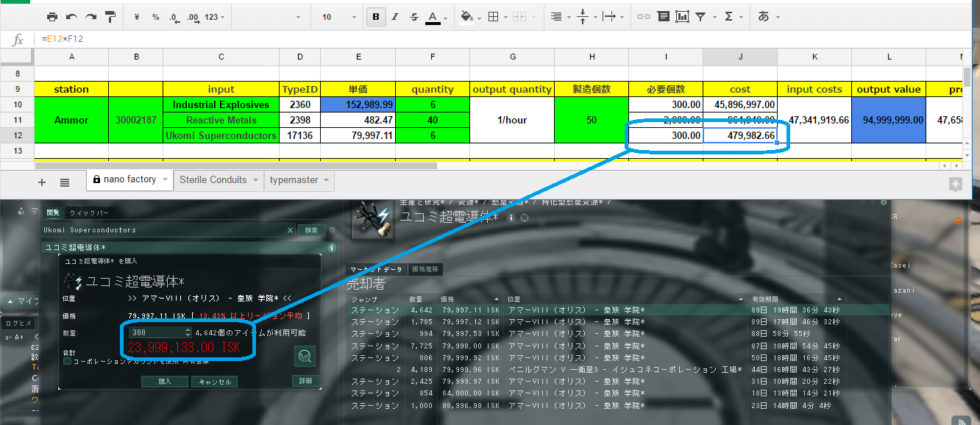Viewport: 980px width, 425px height.
Task: Switch to the Sterile Conduits sheet
Action: click(x=219, y=179)
